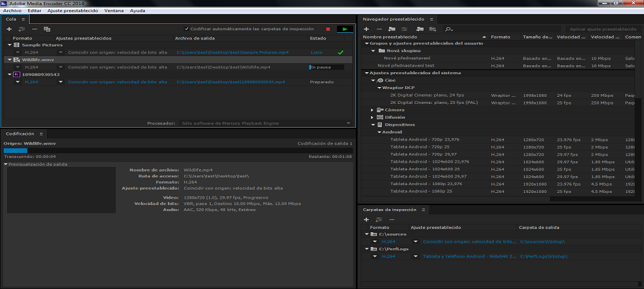Select the Cola tab
The height and width of the screenshot is (289, 644).
[11, 19]
